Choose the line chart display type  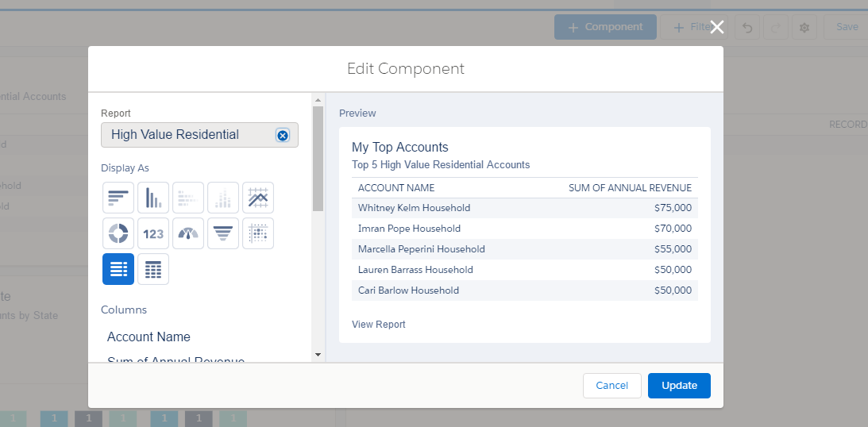(258, 198)
